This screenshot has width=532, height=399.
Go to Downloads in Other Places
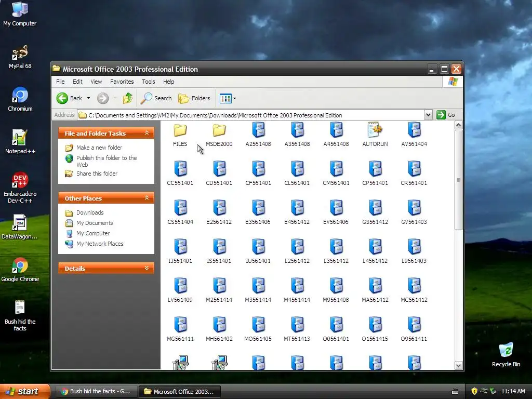90,212
